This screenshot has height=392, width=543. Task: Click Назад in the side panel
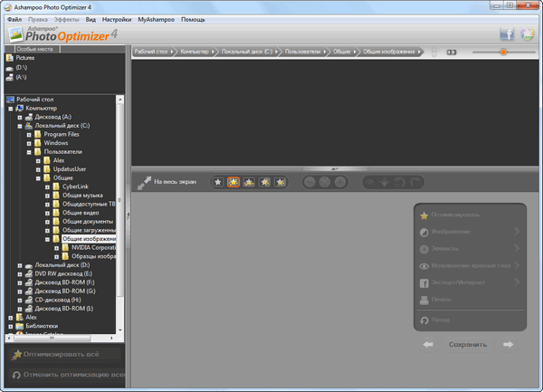coord(440,320)
